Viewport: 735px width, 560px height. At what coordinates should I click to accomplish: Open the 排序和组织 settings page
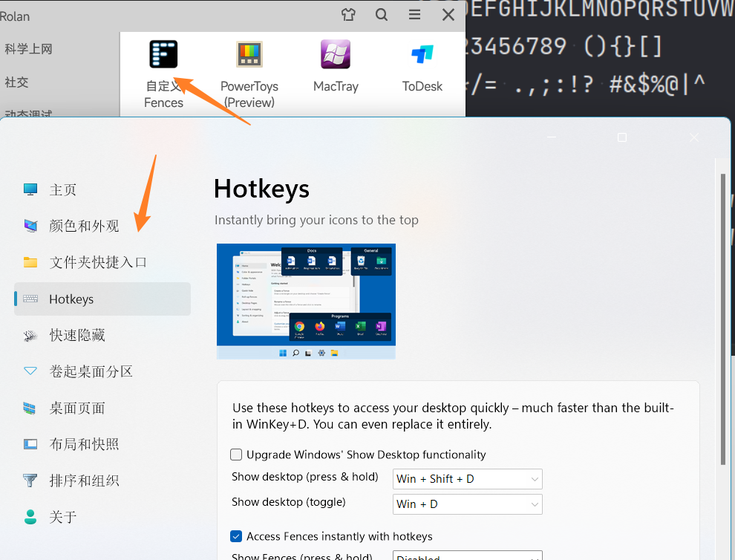point(102,481)
